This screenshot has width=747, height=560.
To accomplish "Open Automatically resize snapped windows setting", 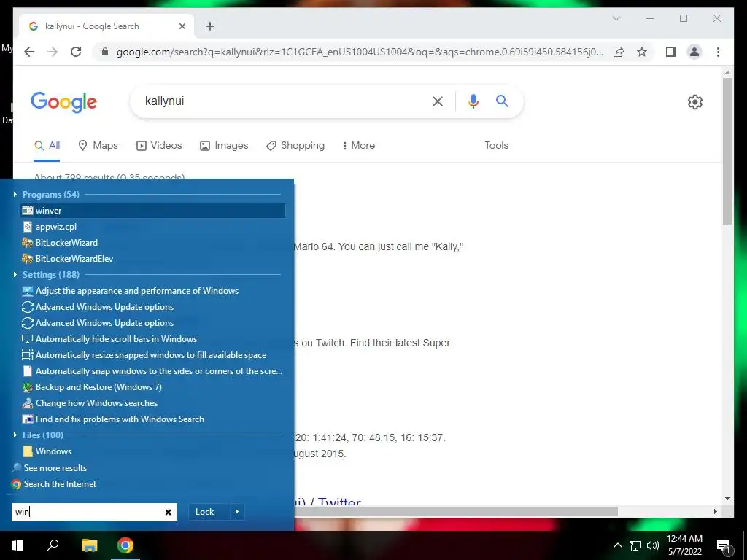I will click(x=153, y=355).
